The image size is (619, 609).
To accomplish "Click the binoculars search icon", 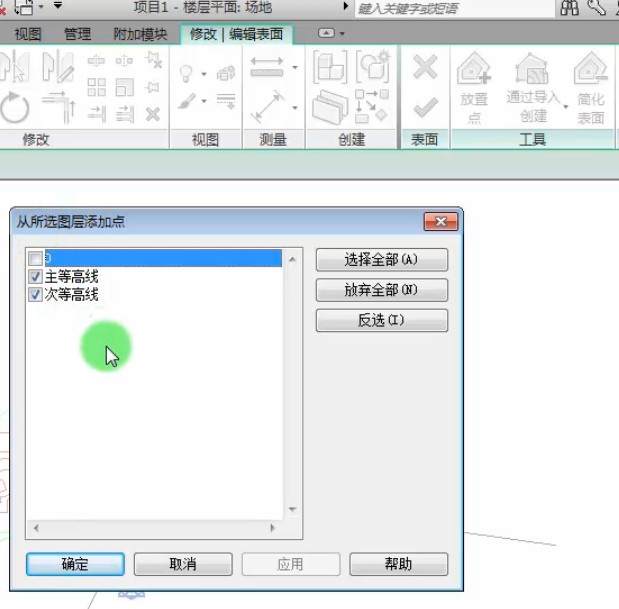I will (x=570, y=8).
